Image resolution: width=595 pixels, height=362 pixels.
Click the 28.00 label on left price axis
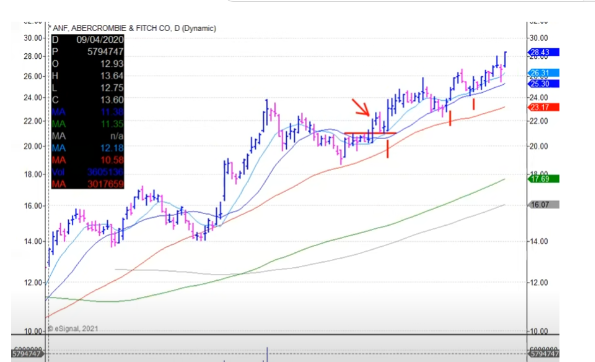pos(33,56)
